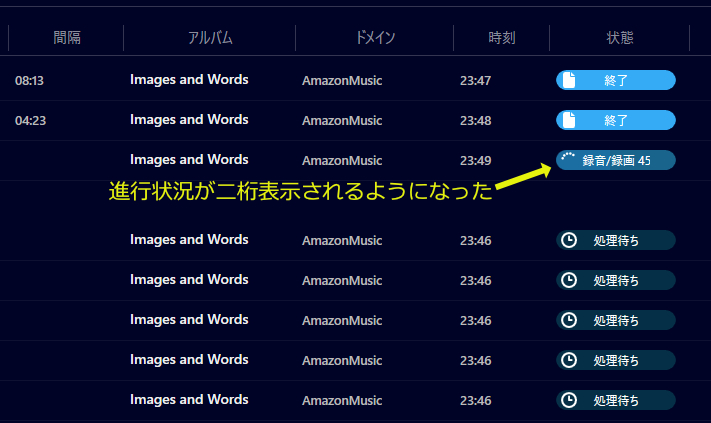Click the file icon in the 23:47 row's 終了 badge
Viewport: 711px width, 423px height.
coord(569,80)
